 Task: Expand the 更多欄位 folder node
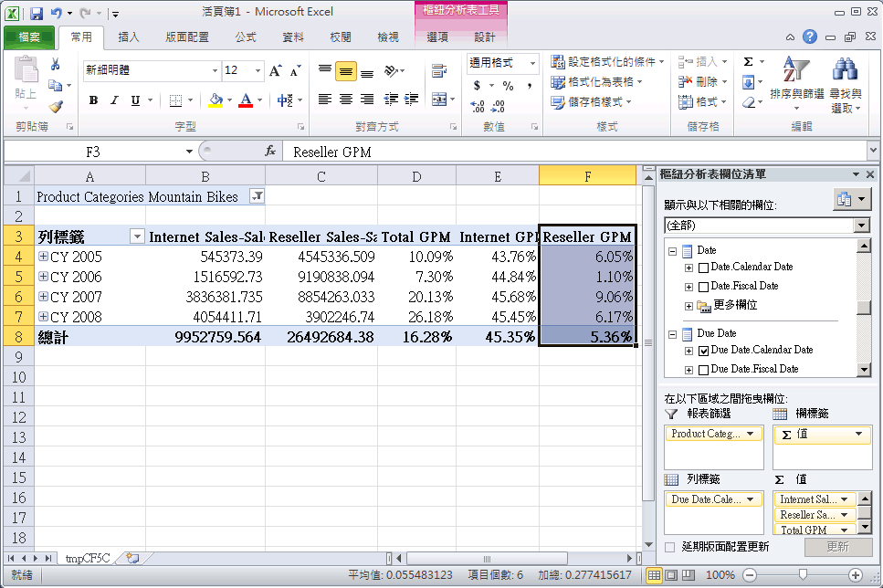click(x=689, y=307)
